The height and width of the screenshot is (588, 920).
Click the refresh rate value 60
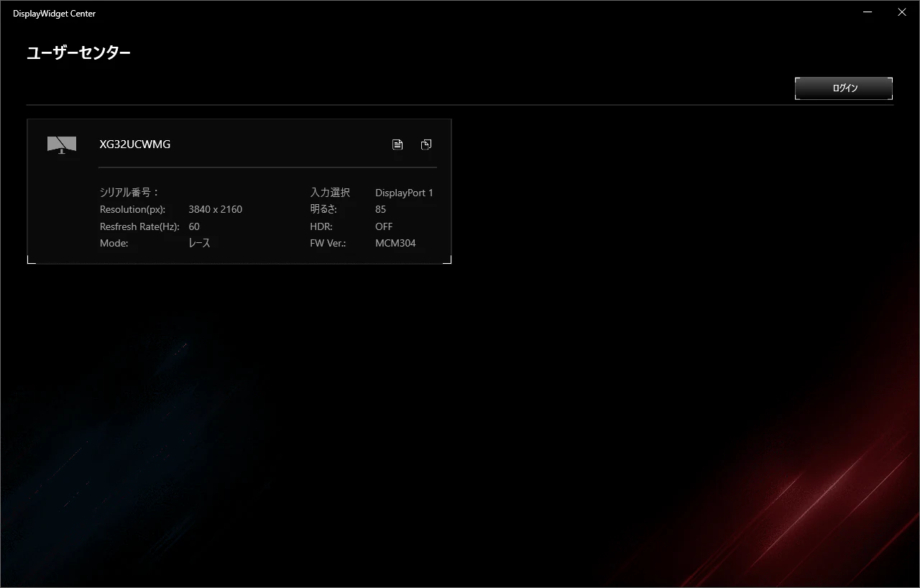pyautogui.click(x=194, y=226)
